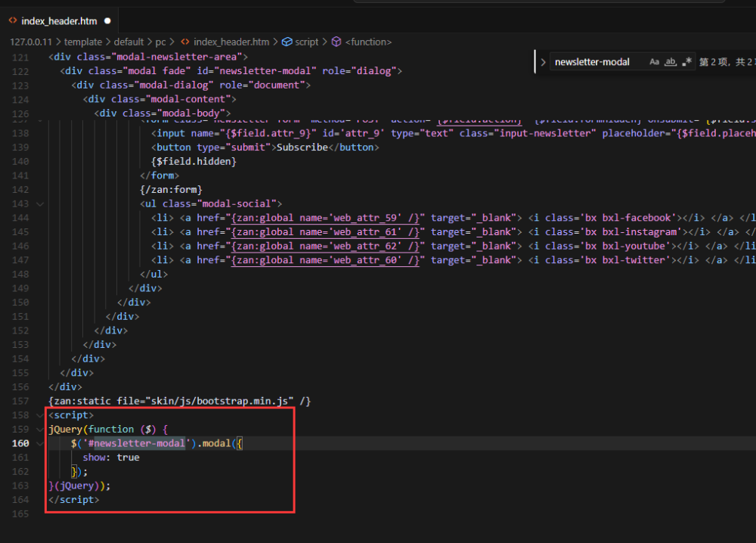The height and width of the screenshot is (543, 756).
Task: Open the template breadcrumb folder
Action: point(83,42)
